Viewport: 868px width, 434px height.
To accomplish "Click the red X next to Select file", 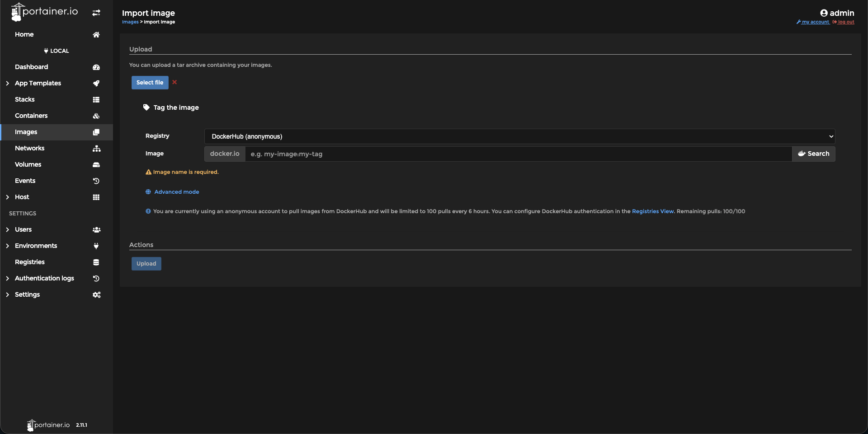I will point(175,82).
